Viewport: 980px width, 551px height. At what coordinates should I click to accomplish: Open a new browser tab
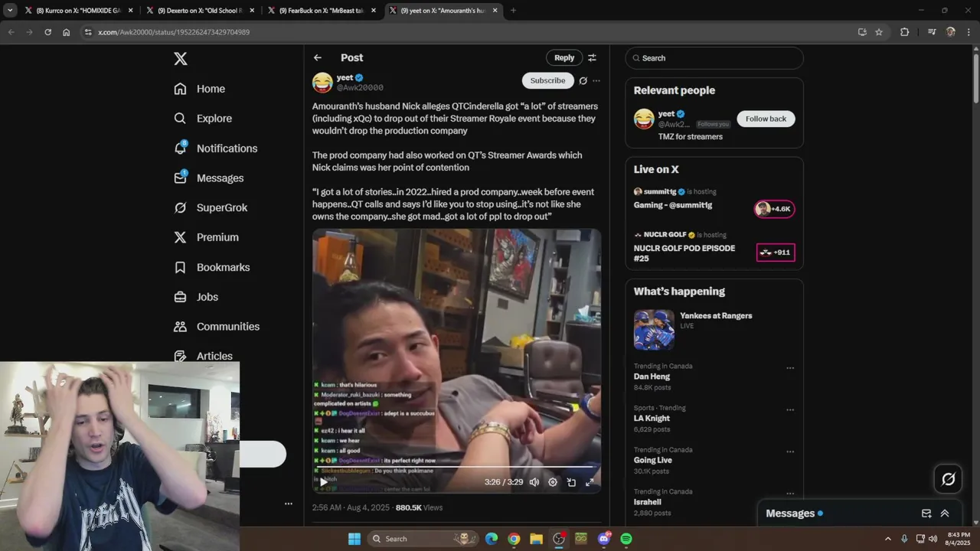click(x=513, y=11)
